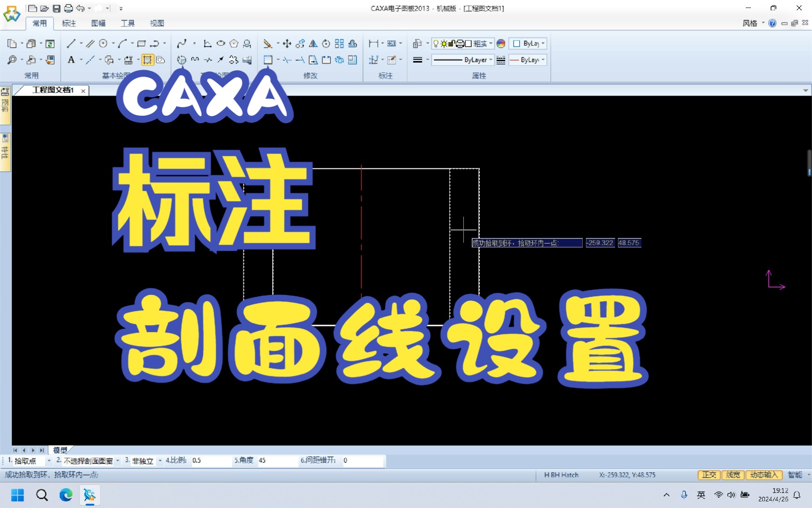
Task: Select the Polygon tool
Action: point(234,44)
